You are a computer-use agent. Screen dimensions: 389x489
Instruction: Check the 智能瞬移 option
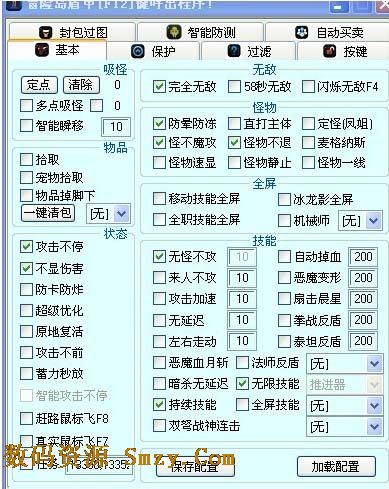[x=26, y=126]
